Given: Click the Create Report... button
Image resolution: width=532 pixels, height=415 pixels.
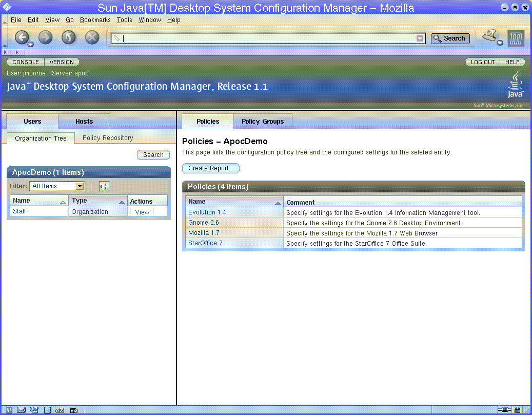Looking at the screenshot, I should click(211, 168).
